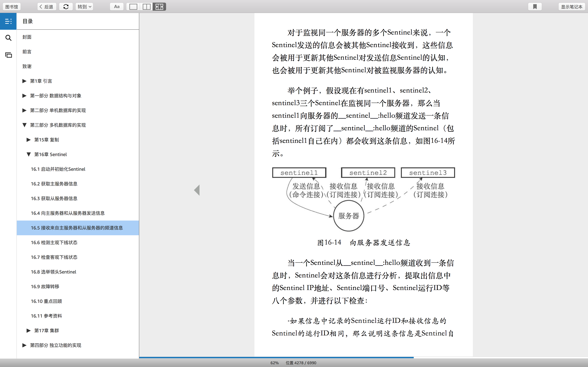Open the flashcards/notes panel icon
Screen dimensions: 588x367
click(x=8, y=55)
